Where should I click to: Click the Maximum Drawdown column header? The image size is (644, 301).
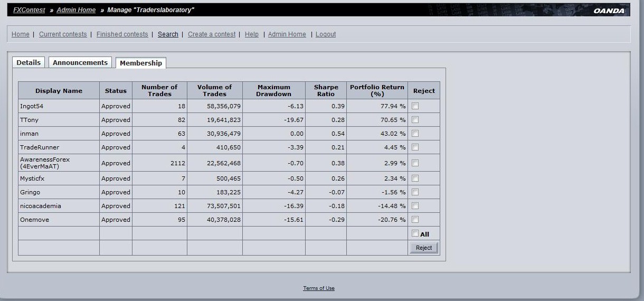click(273, 90)
